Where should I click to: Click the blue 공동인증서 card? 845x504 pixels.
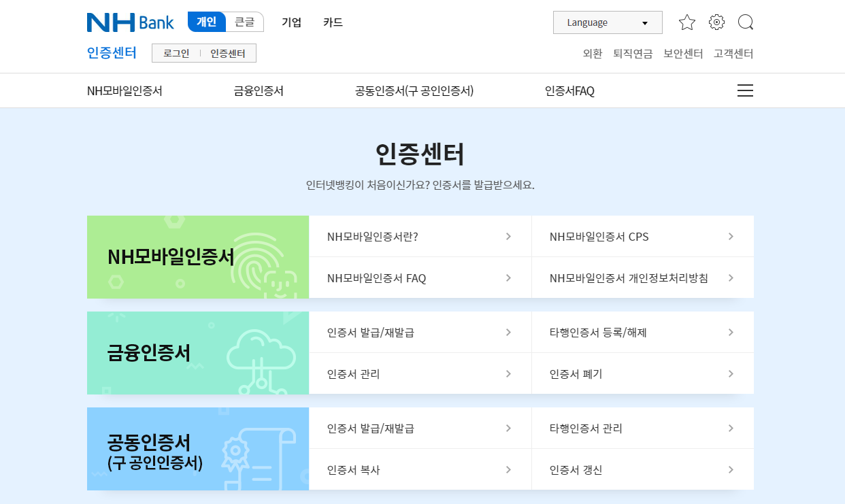tap(198, 449)
